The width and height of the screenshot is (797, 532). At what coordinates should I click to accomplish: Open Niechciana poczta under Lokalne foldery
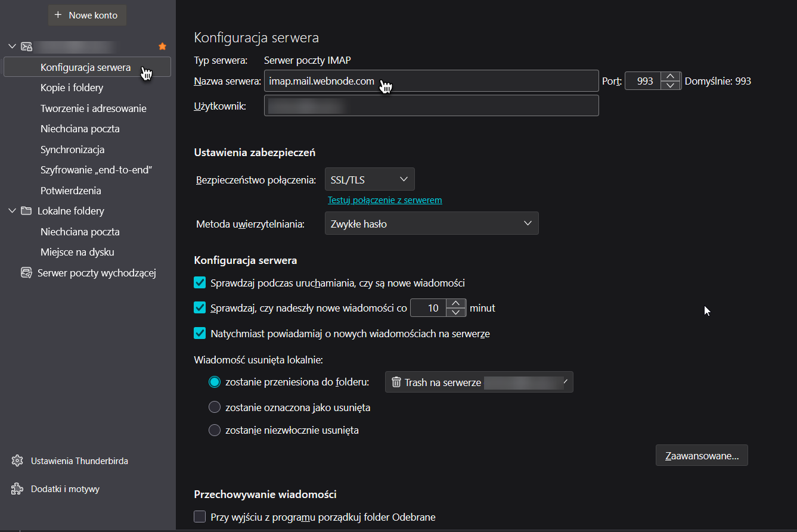tap(80, 232)
